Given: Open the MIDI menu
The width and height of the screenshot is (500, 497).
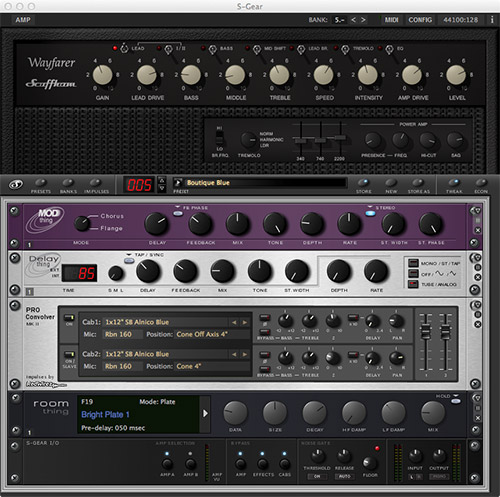Looking at the screenshot, I should tap(391, 20).
